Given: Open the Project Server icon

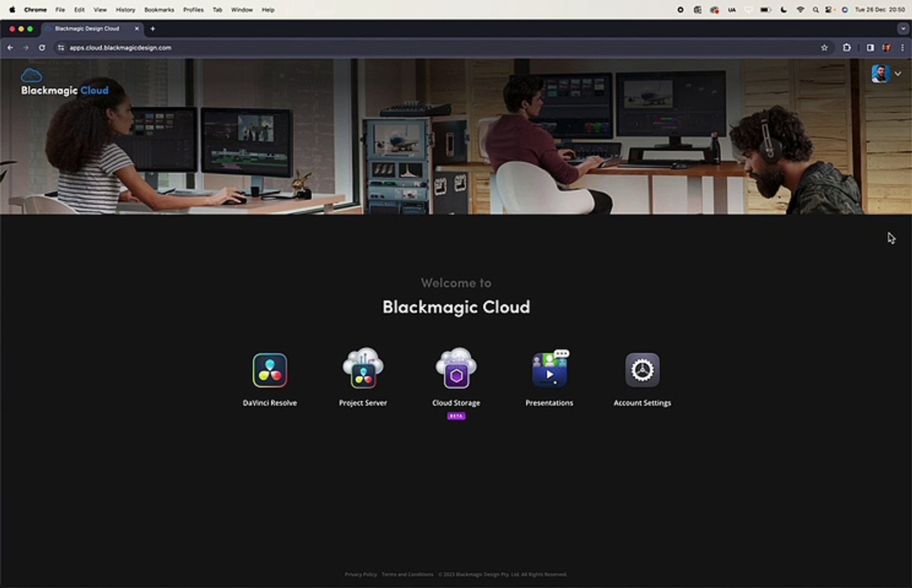Looking at the screenshot, I should click(x=363, y=369).
